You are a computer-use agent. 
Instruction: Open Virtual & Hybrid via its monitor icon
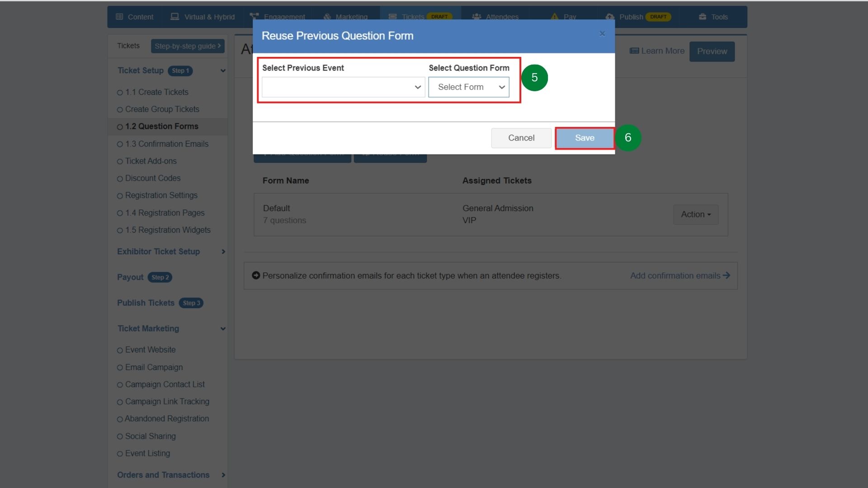point(174,17)
